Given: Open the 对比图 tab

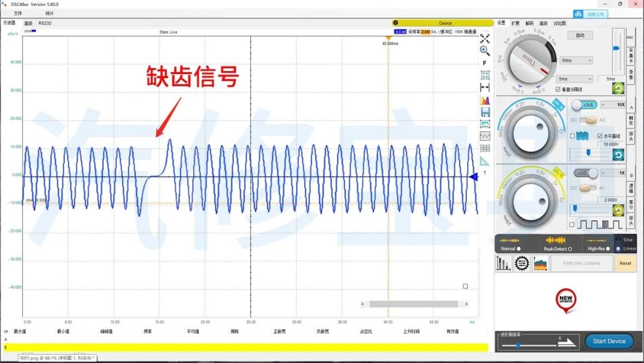Looking at the screenshot, I should [x=559, y=23].
